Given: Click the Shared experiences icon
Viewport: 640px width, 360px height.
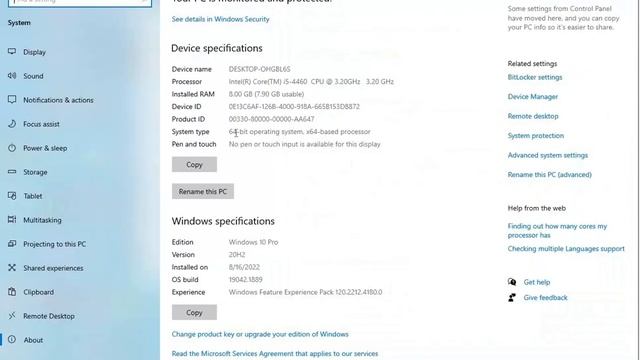Looking at the screenshot, I should (12, 268).
